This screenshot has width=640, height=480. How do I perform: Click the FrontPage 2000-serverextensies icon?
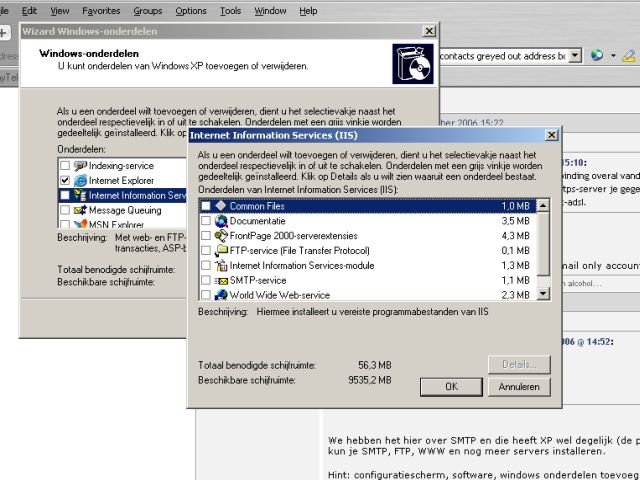(221, 236)
